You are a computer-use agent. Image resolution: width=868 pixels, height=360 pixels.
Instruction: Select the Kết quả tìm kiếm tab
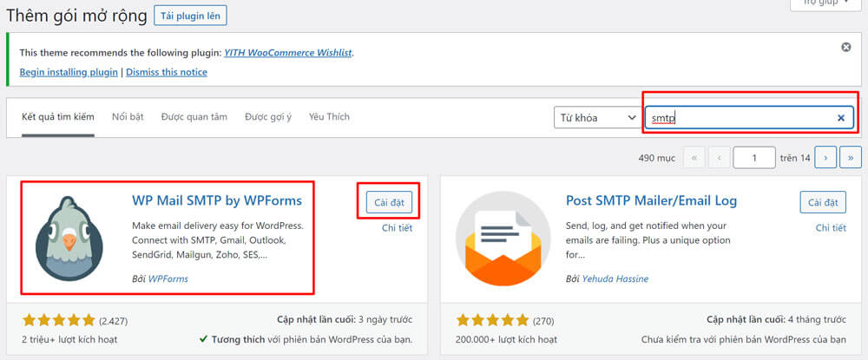[58, 117]
